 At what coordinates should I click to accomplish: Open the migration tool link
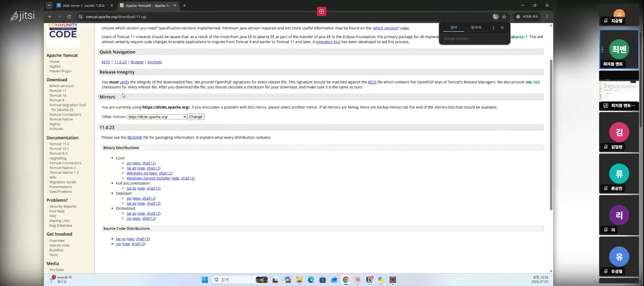pyautogui.click(x=328, y=42)
